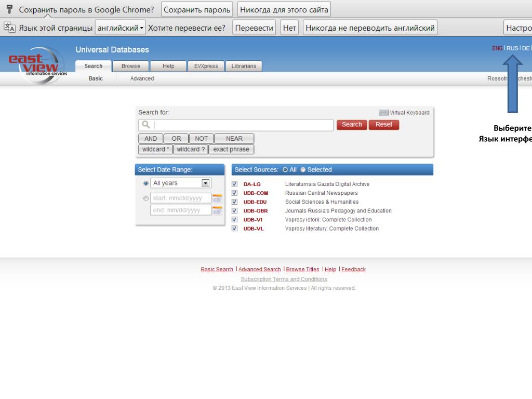
Task: Click the start date input field
Action: [x=181, y=198]
